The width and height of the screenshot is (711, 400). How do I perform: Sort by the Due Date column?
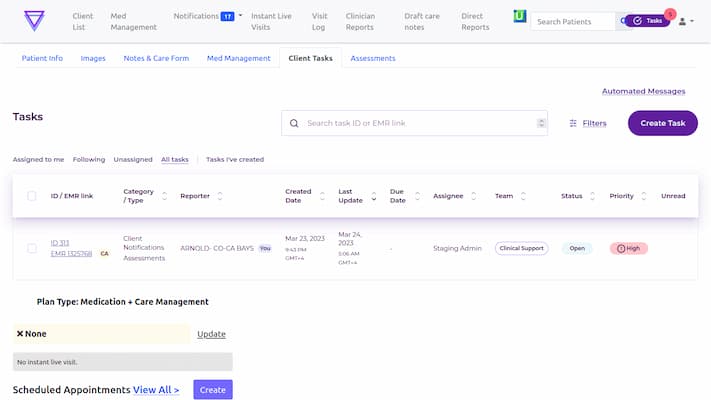tap(417, 196)
